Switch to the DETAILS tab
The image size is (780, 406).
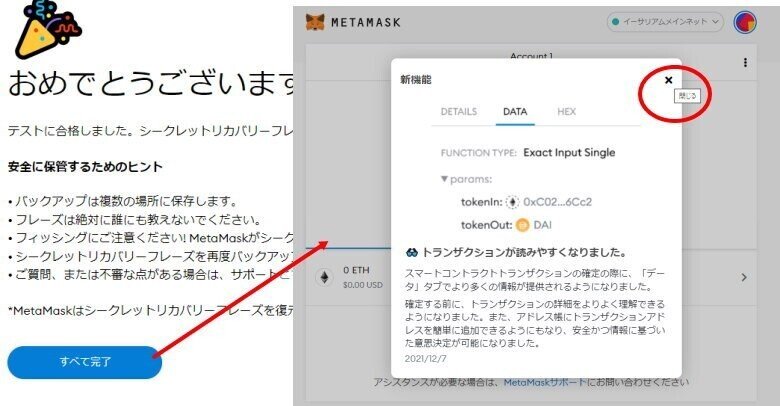[x=459, y=111]
